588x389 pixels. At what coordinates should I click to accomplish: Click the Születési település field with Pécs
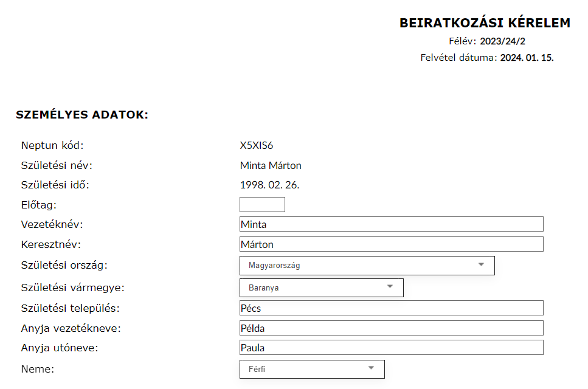point(391,308)
